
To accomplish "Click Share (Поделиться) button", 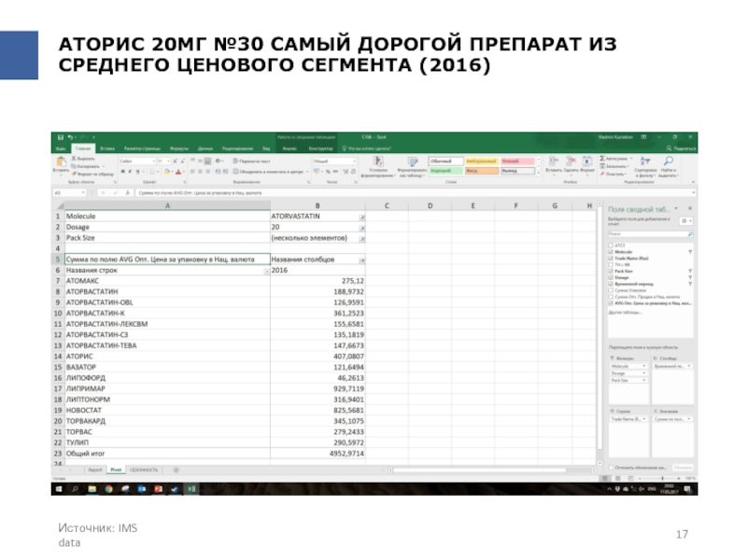I will [682, 147].
